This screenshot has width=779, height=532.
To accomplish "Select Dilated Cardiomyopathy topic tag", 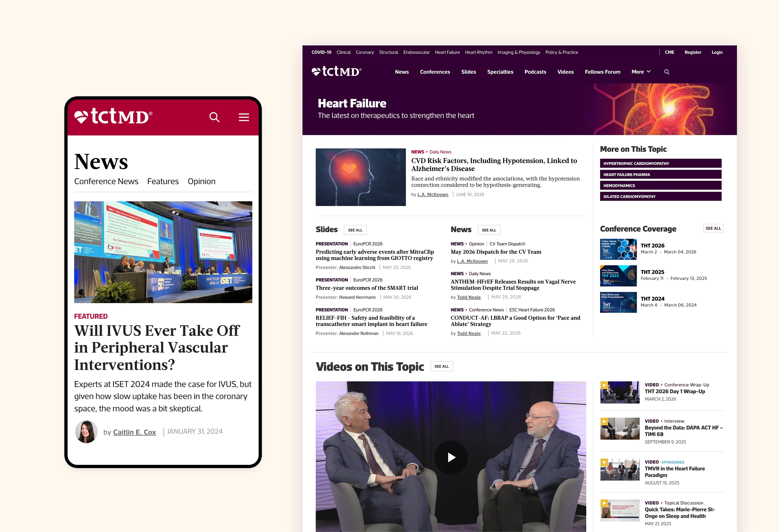I will 660,196.
